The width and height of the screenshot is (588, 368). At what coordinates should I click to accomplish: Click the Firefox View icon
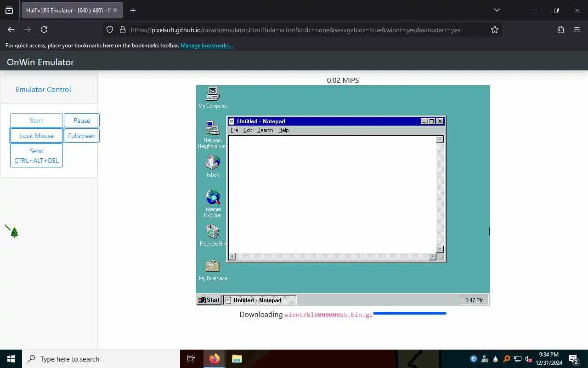tap(9, 10)
